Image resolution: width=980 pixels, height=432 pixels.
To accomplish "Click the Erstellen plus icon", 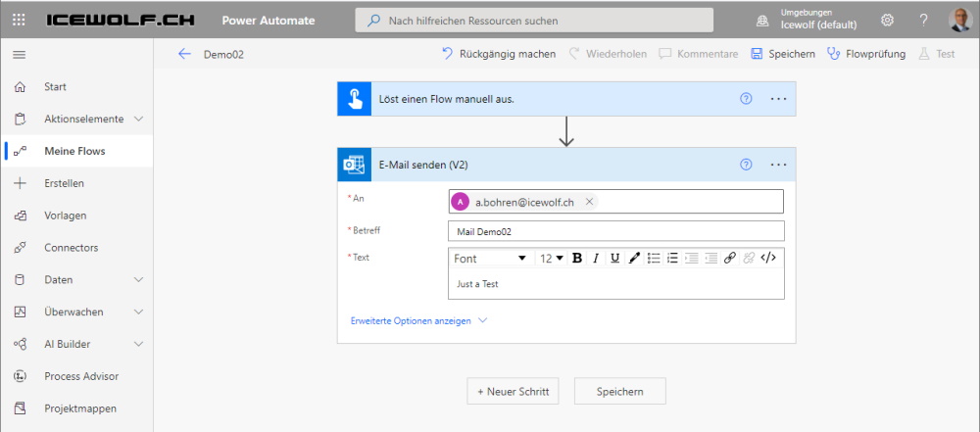I will point(20,183).
